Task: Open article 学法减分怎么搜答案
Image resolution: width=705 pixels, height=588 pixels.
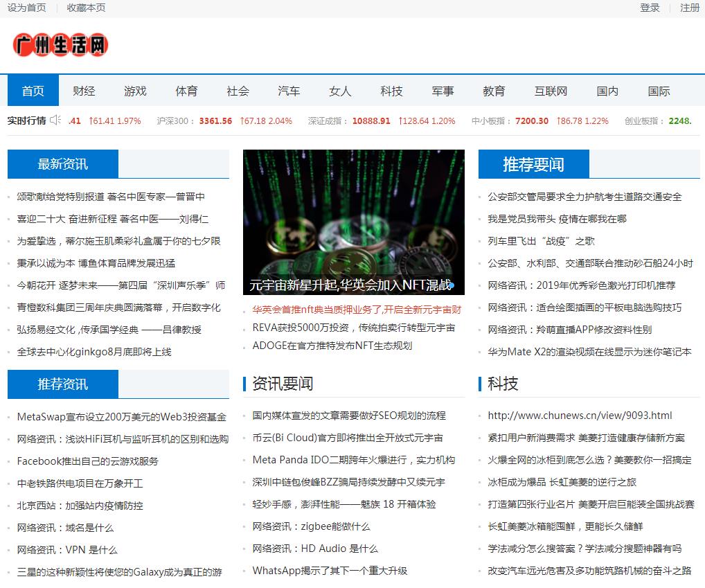Action: 584,549
